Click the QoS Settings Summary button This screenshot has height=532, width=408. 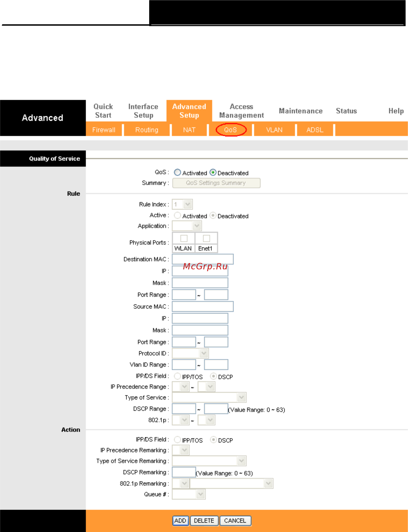point(216,183)
